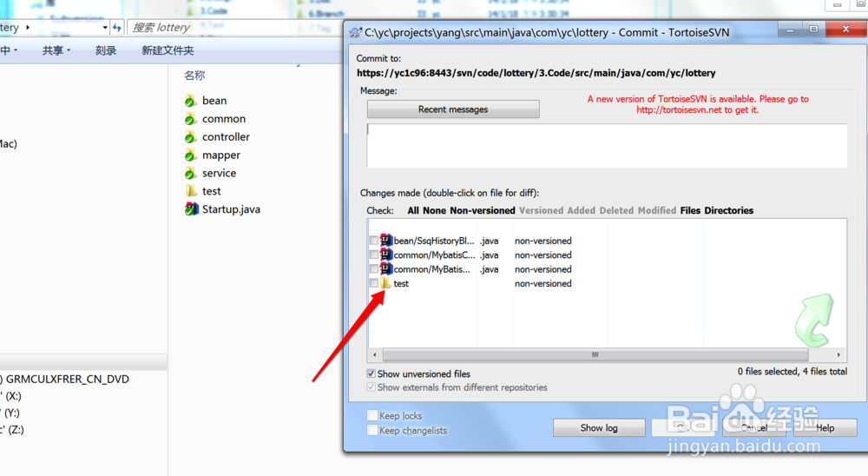The height and width of the screenshot is (476, 868).
Task: Click the Directories check filter
Action: (x=728, y=210)
